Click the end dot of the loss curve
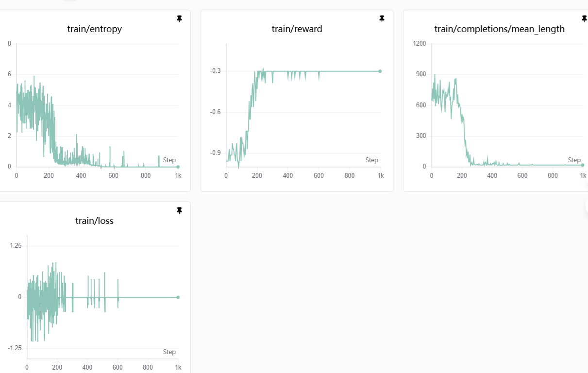Screen dimensions: 588x373 178,297
